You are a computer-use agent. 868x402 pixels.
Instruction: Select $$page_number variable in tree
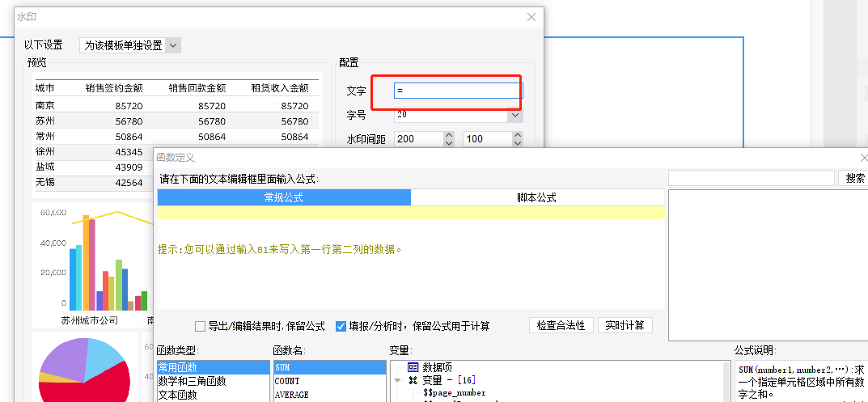coord(454,393)
